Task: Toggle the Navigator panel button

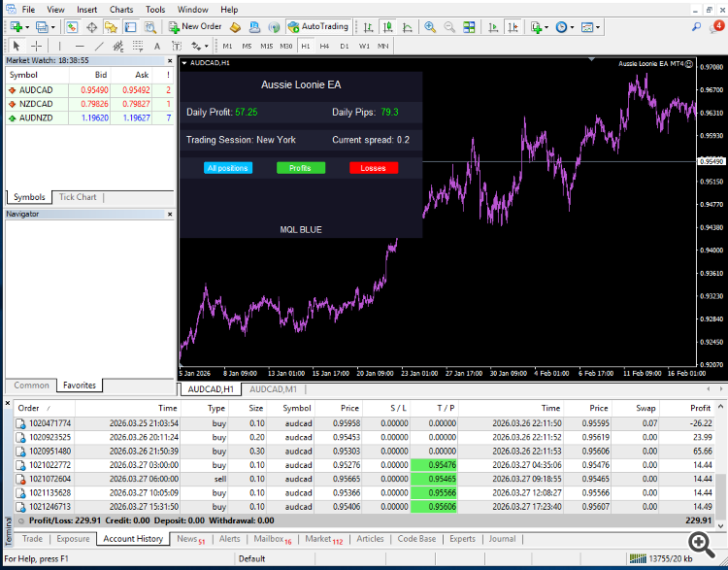Action: tap(111, 27)
